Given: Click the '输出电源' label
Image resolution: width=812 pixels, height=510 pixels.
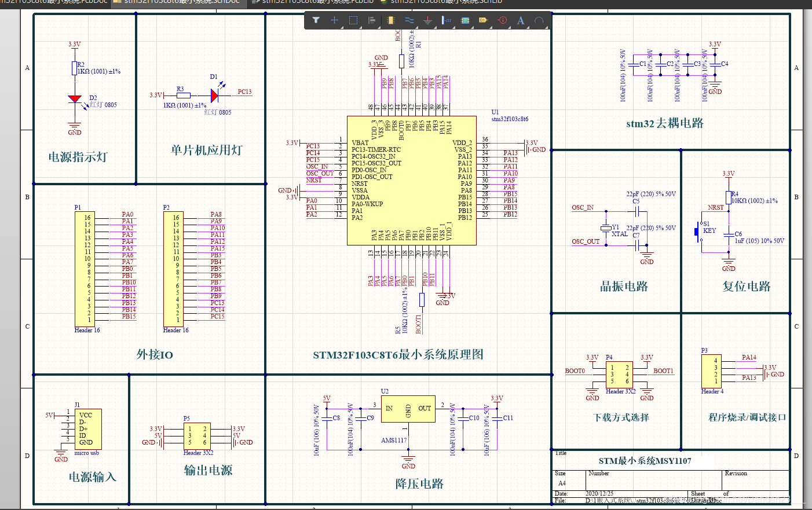Looking at the screenshot, I should click(x=208, y=470).
